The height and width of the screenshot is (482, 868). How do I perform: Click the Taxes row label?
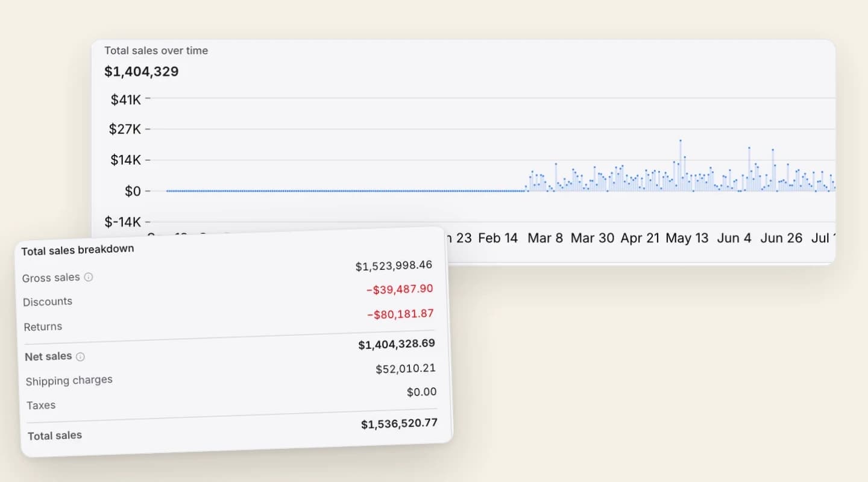41,405
